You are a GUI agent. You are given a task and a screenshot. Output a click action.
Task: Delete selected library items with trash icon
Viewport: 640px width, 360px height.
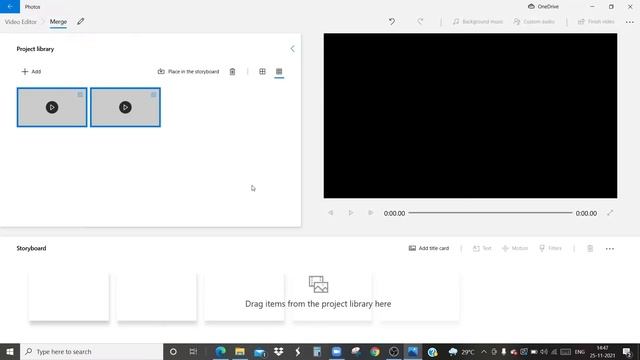[x=232, y=71]
